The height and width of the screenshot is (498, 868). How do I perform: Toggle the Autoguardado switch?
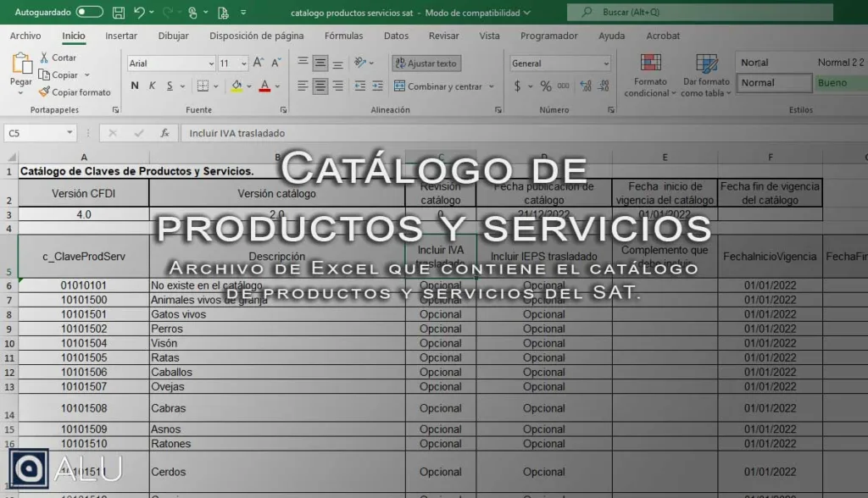point(89,13)
